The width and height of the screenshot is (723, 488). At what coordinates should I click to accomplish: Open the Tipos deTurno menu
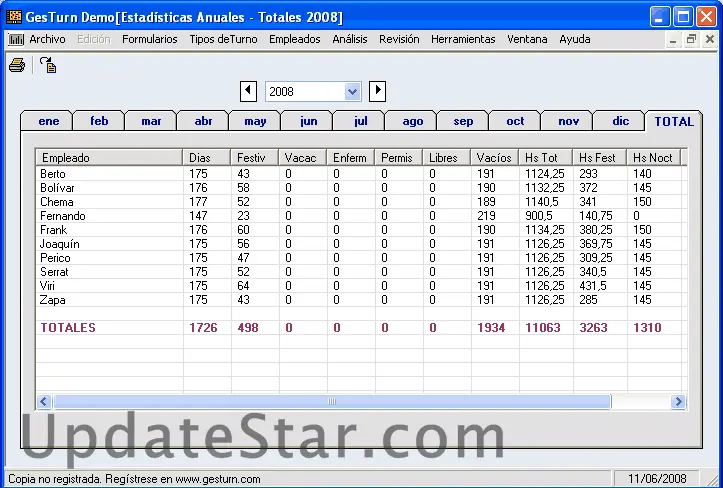point(223,39)
